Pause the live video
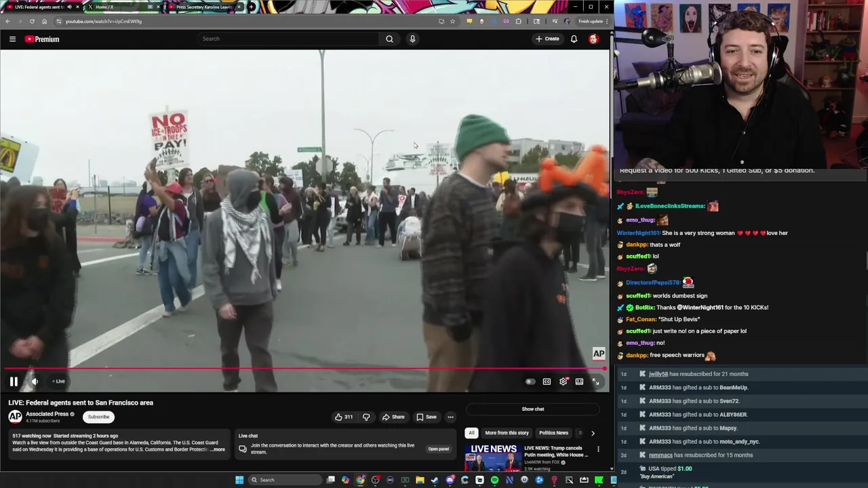868x488 pixels. (x=14, y=382)
